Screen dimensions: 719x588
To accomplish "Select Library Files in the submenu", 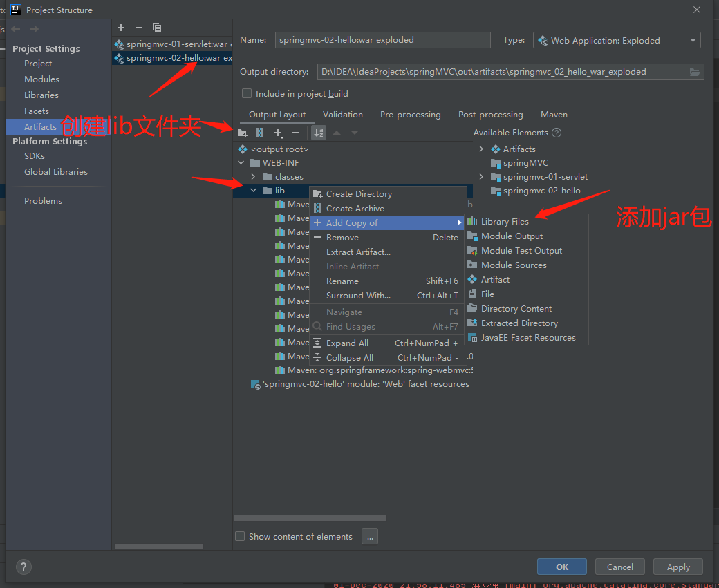I will pos(526,221).
